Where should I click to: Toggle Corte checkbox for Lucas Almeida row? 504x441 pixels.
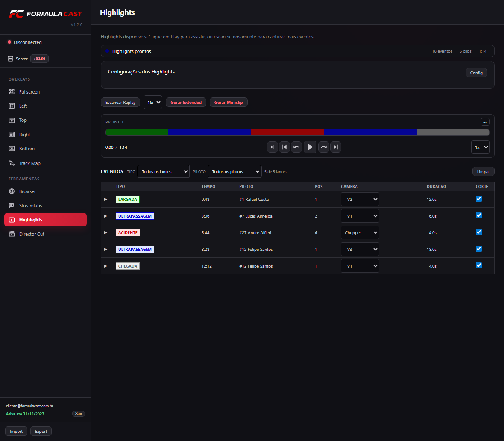tap(479, 215)
